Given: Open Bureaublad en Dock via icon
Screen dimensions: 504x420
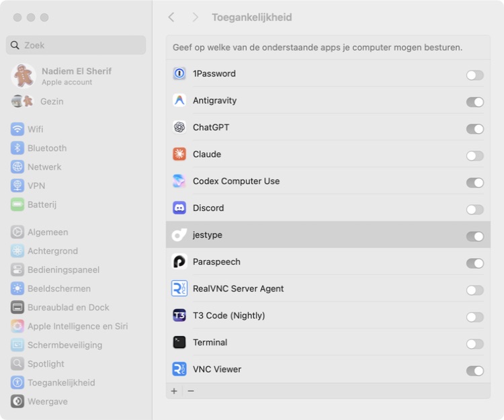Looking at the screenshot, I should [17, 308].
